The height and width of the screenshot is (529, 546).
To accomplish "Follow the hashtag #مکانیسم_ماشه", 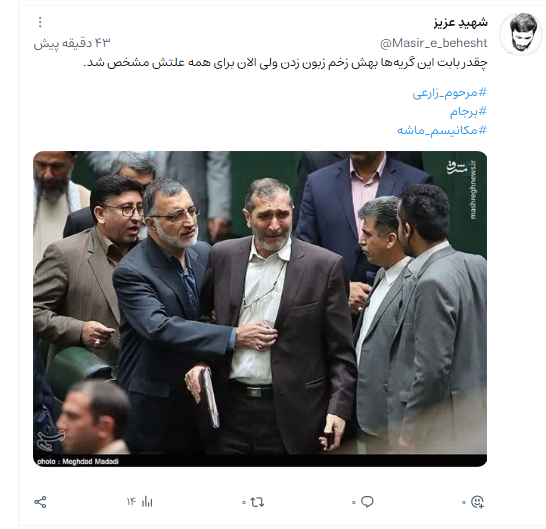I will coord(442,130).
